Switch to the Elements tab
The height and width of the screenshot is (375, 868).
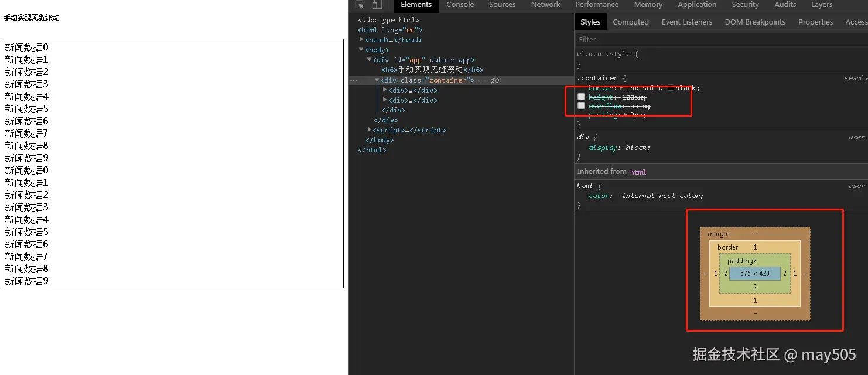point(416,5)
